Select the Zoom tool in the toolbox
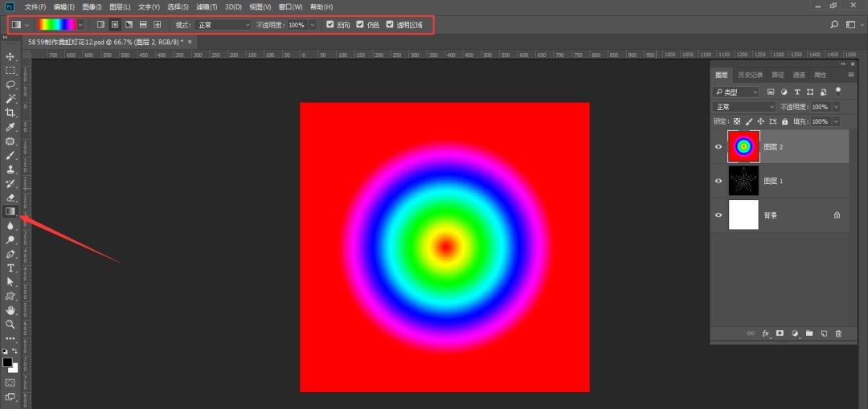 pyautogui.click(x=10, y=325)
